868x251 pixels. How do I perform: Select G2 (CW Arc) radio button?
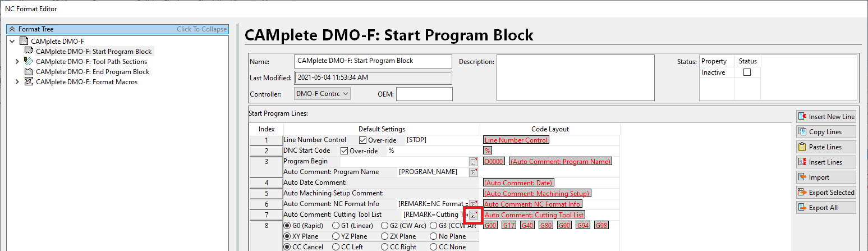[x=385, y=226]
